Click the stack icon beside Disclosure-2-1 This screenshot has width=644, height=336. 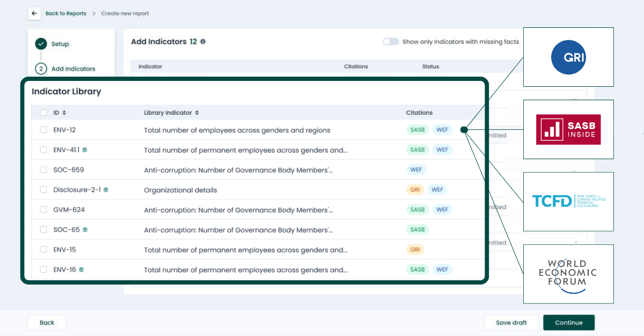tap(106, 190)
